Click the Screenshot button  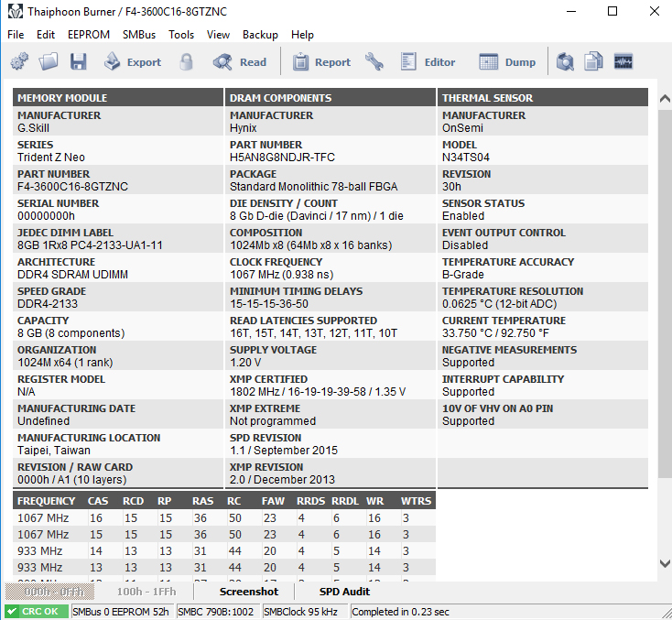point(249,592)
